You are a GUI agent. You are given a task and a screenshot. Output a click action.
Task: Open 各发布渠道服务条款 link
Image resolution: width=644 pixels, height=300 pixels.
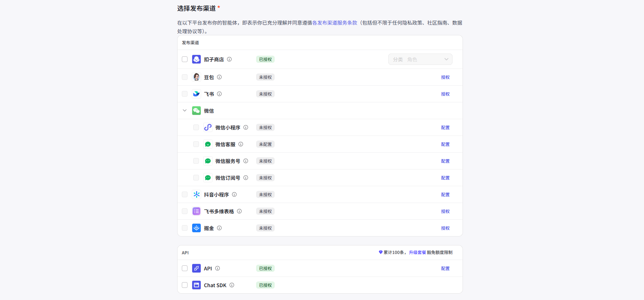[x=335, y=22]
